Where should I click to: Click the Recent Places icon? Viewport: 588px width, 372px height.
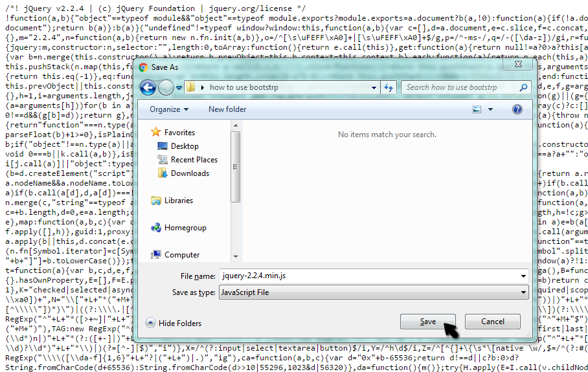[163, 160]
